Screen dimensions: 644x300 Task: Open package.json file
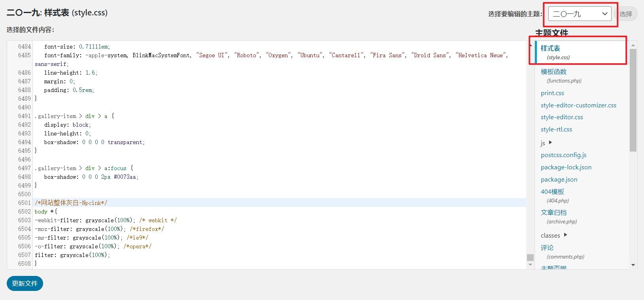559,180
